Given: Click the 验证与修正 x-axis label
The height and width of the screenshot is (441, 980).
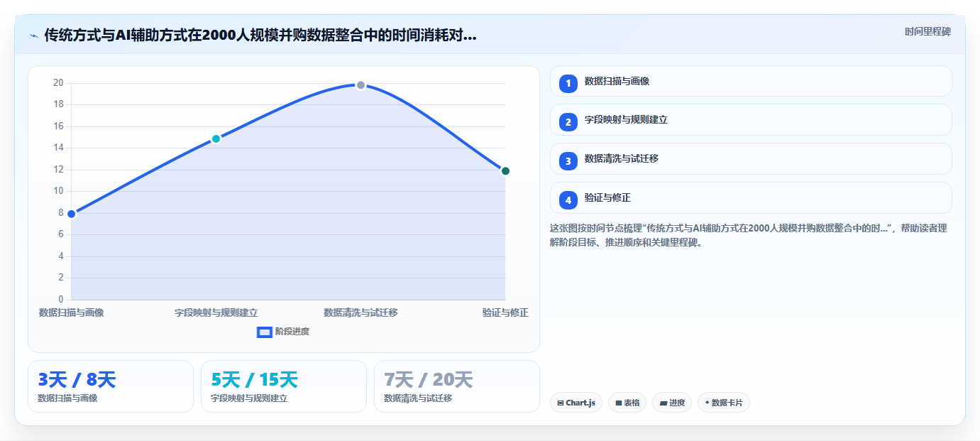Looking at the screenshot, I should tap(505, 312).
